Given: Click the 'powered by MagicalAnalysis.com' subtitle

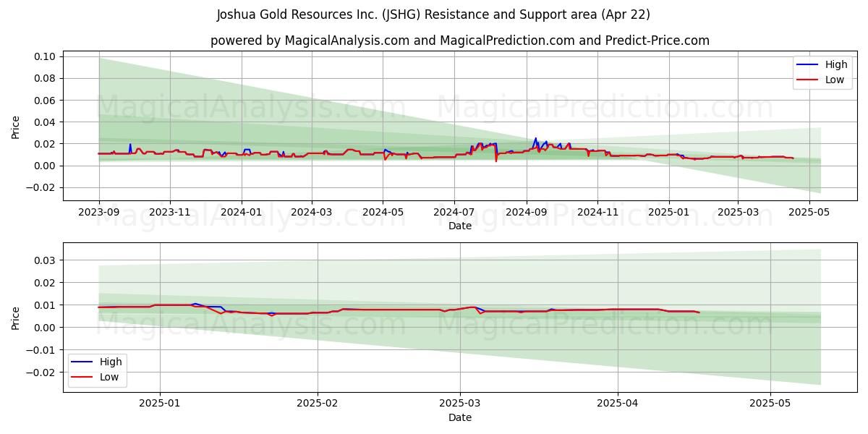Looking at the screenshot, I should (460, 41).
